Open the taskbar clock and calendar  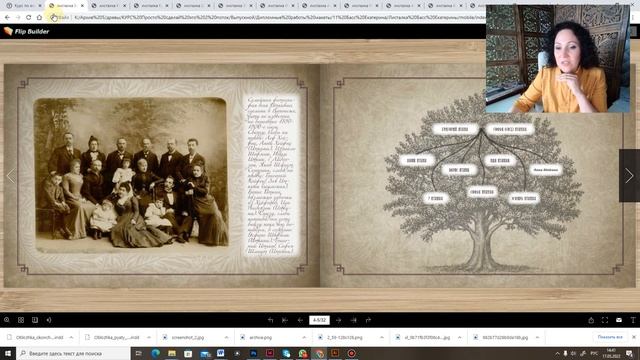[612, 353]
